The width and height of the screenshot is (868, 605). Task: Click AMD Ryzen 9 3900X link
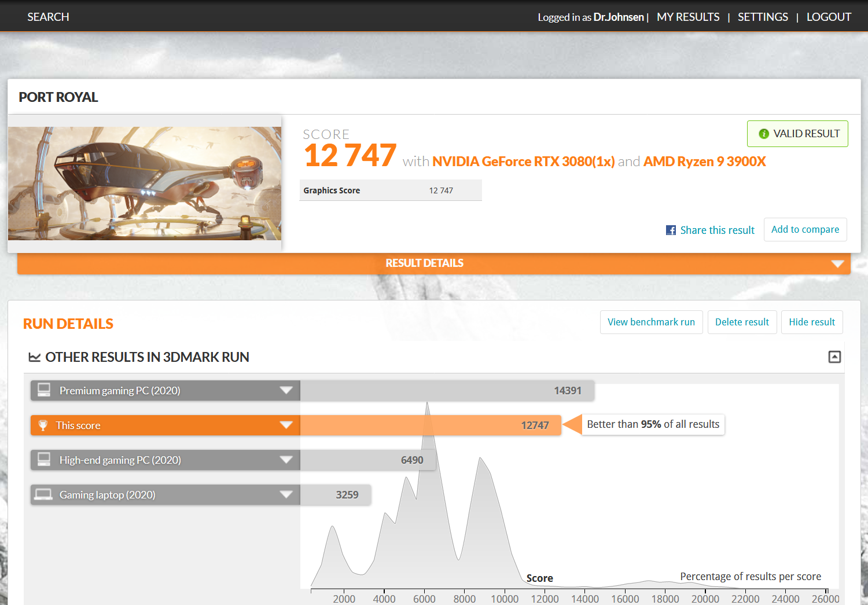pos(704,162)
